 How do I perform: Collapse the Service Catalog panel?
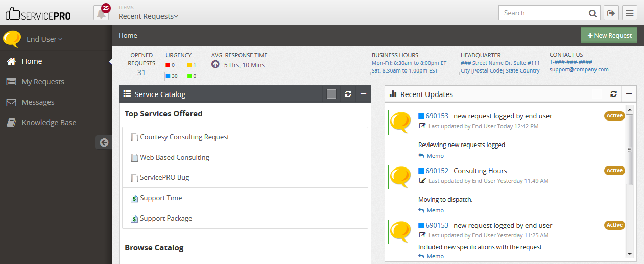click(363, 94)
